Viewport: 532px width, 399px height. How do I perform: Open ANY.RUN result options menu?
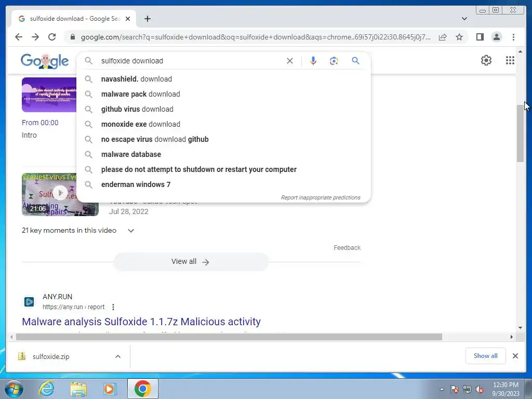pos(113,307)
